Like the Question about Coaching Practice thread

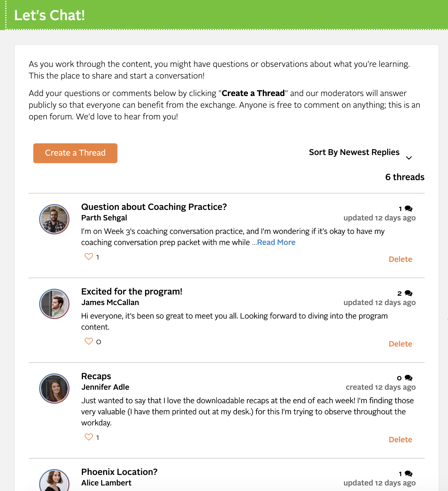(88, 257)
